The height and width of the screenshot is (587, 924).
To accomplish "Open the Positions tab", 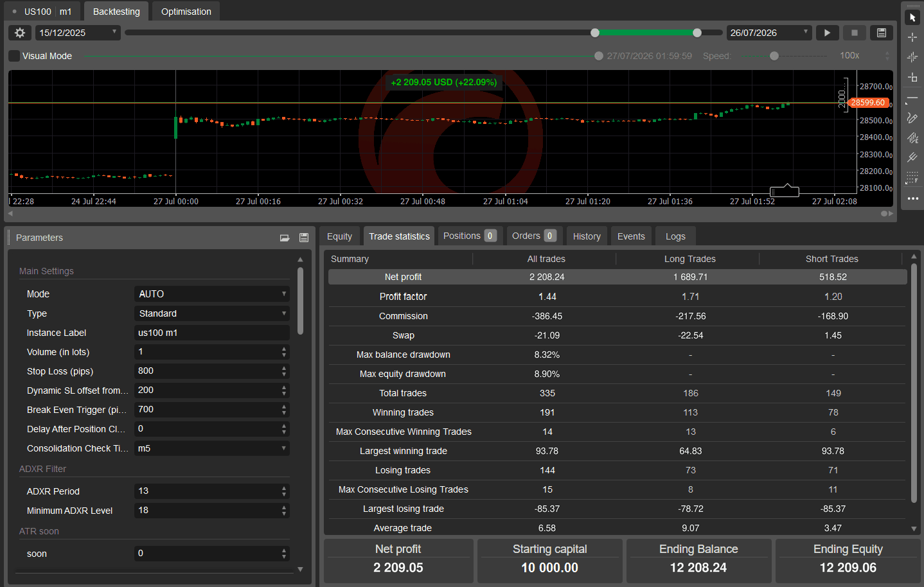I will coord(469,236).
